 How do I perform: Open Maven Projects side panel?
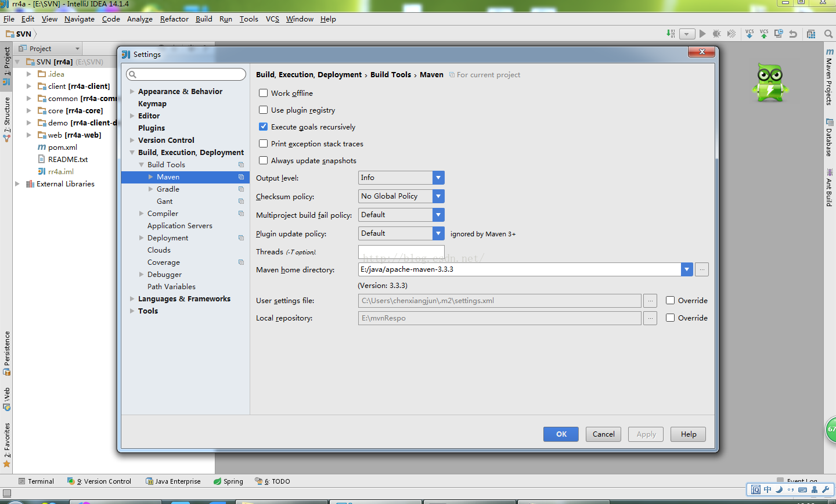click(x=830, y=77)
